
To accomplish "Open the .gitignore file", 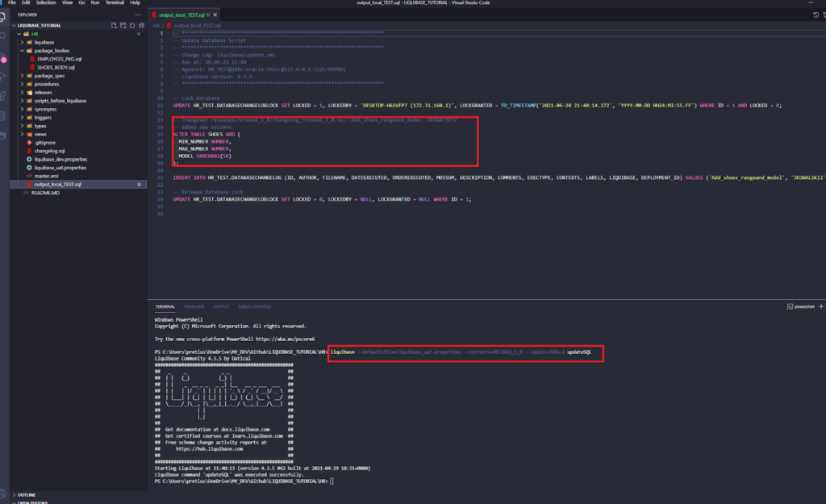I will coord(78,143).
